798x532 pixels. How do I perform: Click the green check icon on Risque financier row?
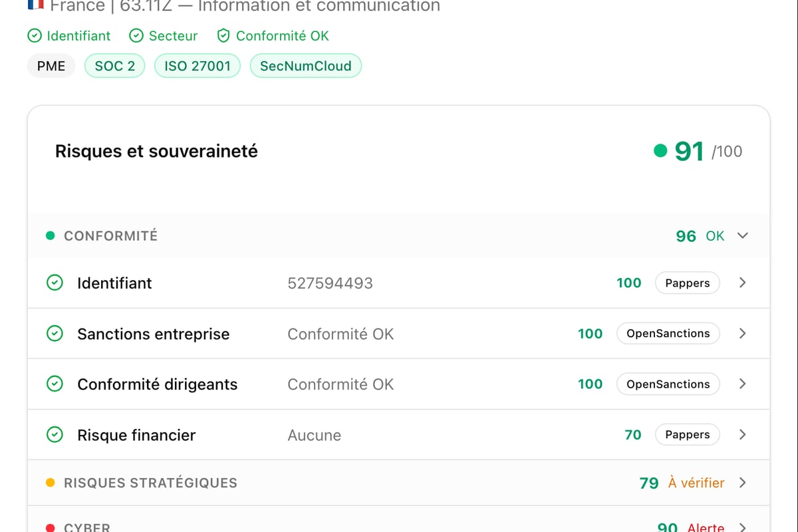coord(55,434)
